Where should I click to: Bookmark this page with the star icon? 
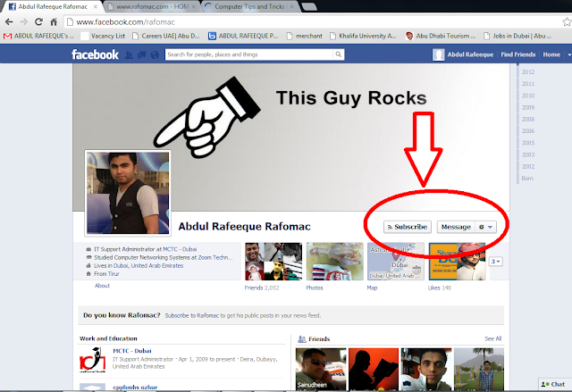(567, 21)
